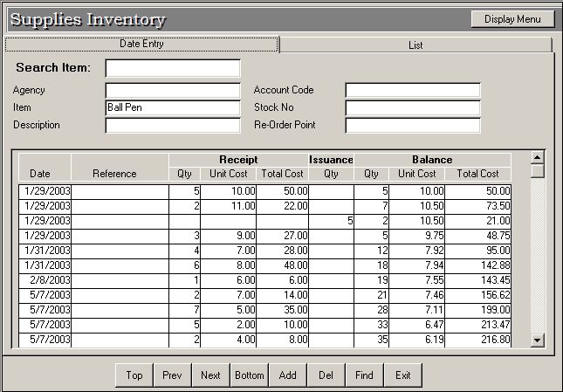Exit the Supplies Inventory form
Image resolution: width=563 pixels, height=392 pixels.
click(402, 375)
